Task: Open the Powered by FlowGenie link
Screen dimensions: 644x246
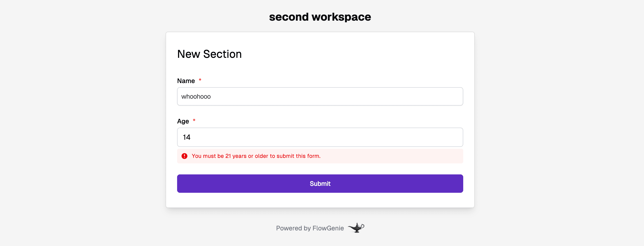Action: [x=310, y=228]
